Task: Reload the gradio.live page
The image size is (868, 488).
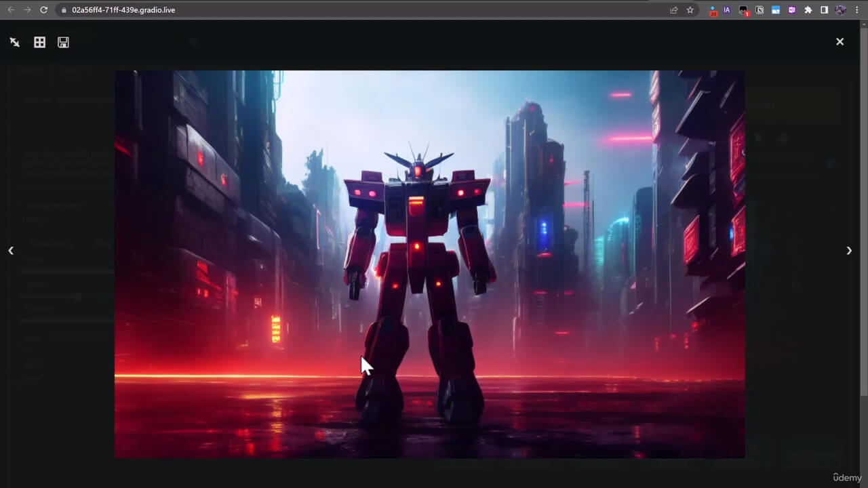Action: 44,10
